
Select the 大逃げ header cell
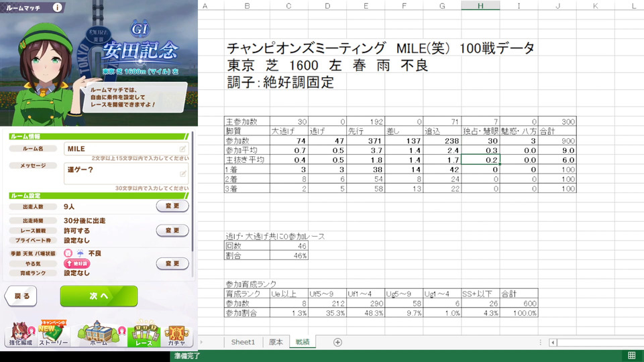click(x=288, y=131)
